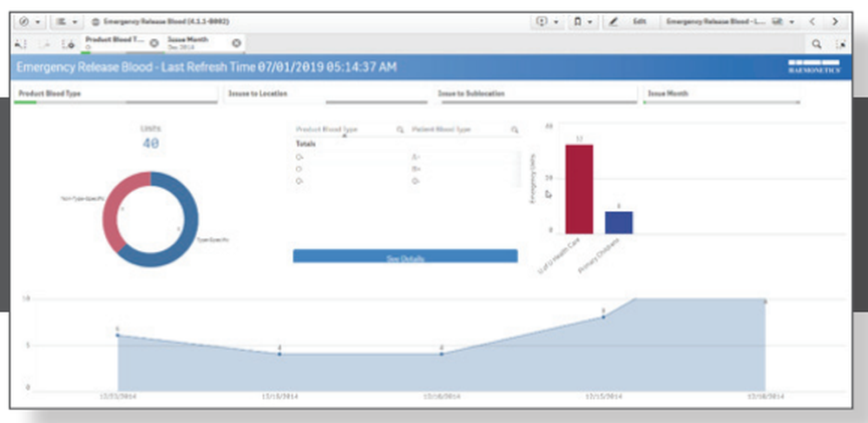Open the global list menu icon
This screenshot has height=423, width=868.
(x=62, y=22)
